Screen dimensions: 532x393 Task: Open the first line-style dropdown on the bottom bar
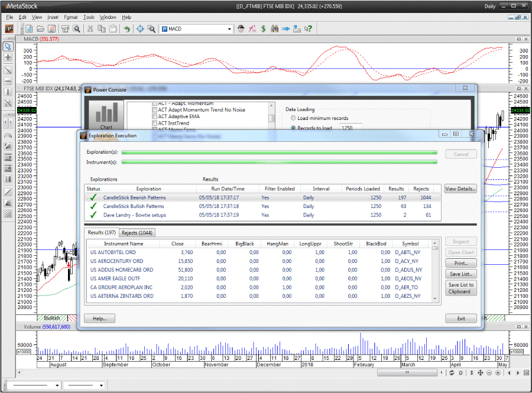[x=57, y=385]
